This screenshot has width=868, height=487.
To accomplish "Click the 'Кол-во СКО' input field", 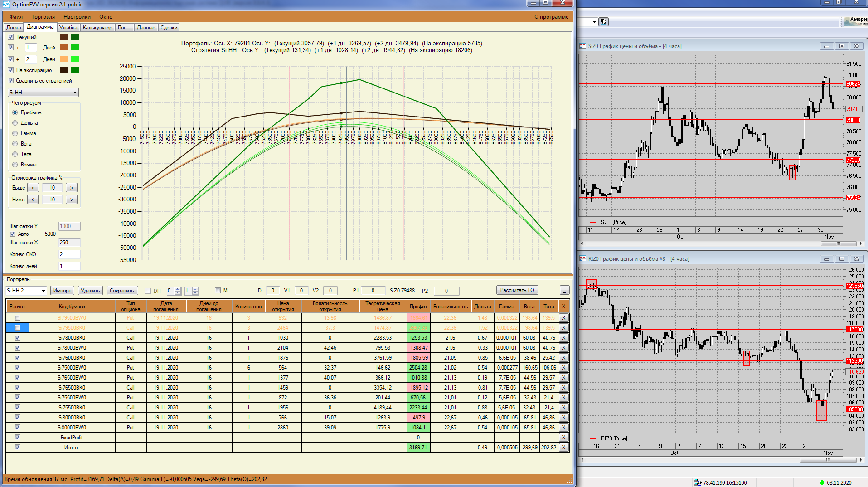I will pyautogui.click(x=69, y=254).
